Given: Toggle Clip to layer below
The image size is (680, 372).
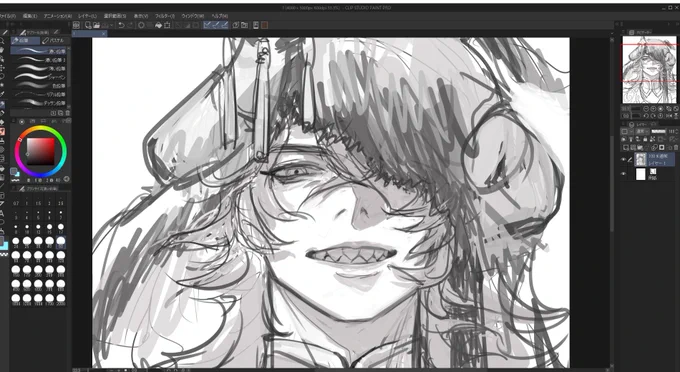Looking at the screenshot, I should click(623, 139).
